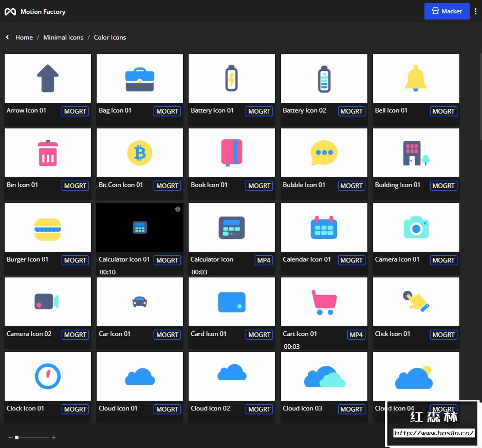
Task: Click info icon on Calculator Icon 01
Action: [x=178, y=209]
